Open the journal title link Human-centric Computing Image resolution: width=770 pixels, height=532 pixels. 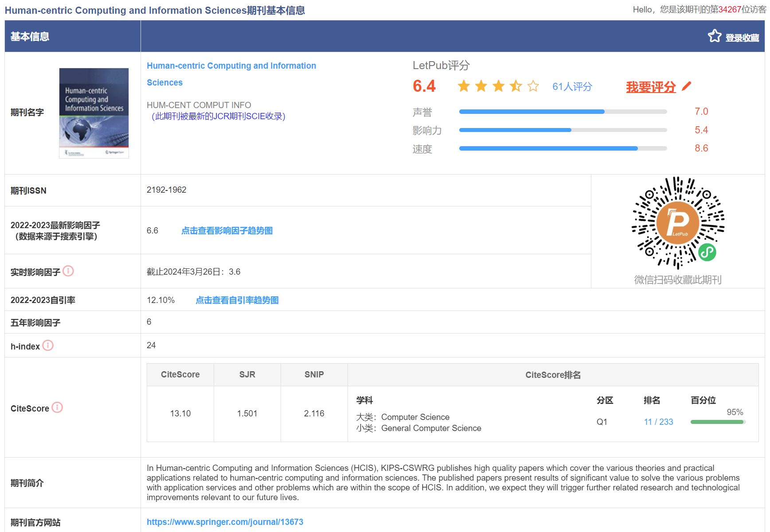tap(231, 74)
